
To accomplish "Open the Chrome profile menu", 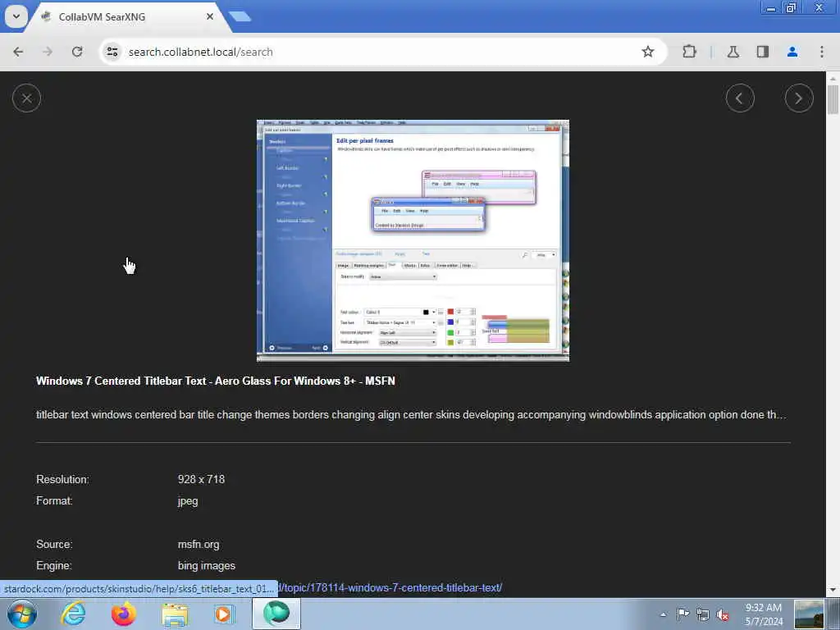I will pyautogui.click(x=792, y=52).
